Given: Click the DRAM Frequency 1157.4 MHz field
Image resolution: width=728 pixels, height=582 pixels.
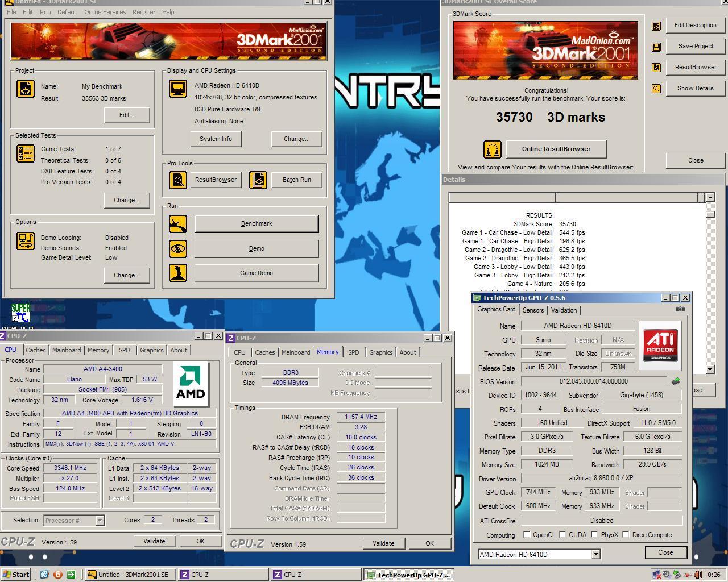Looking at the screenshot, I should [x=361, y=417].
